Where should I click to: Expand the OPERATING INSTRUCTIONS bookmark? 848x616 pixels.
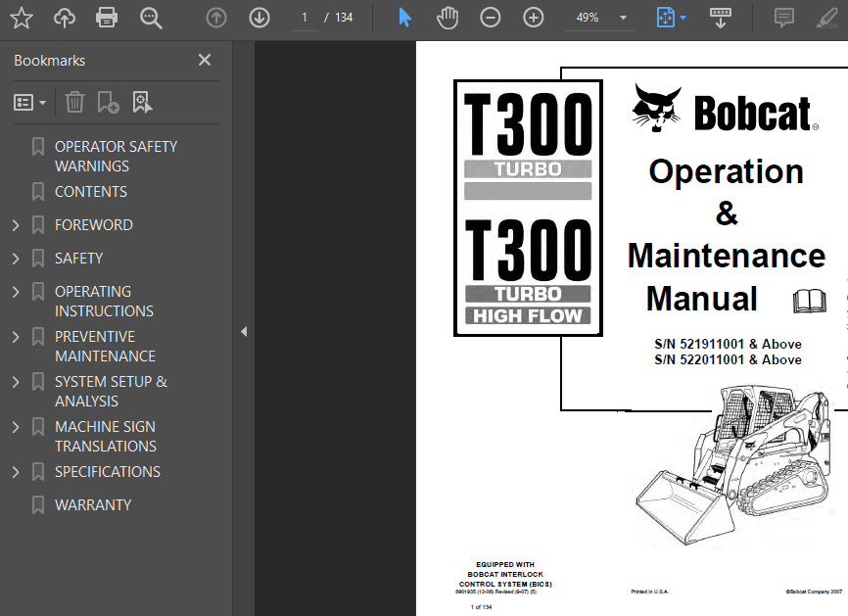pyautogui.click(x=16, y=292)
